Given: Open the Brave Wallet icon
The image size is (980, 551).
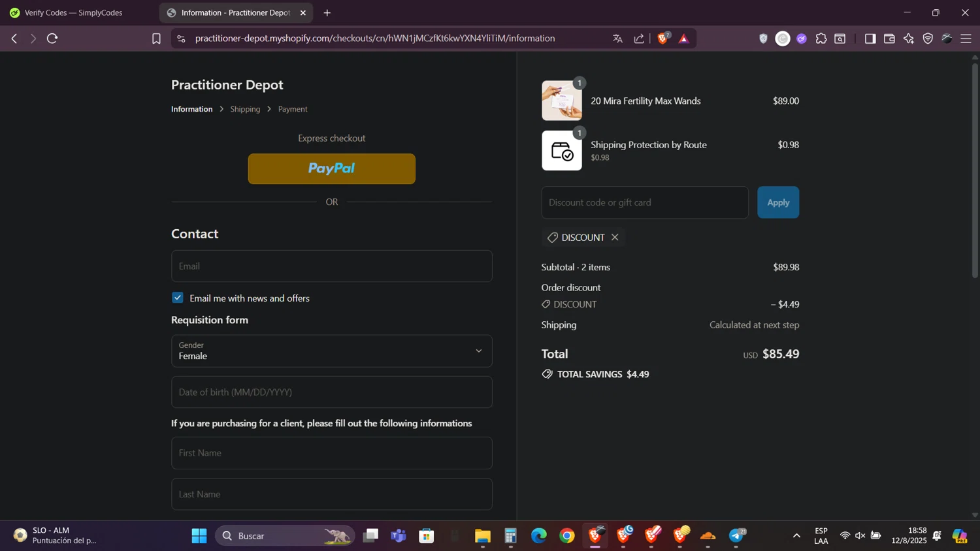Looking at the screenshot, I should point(889,39).
